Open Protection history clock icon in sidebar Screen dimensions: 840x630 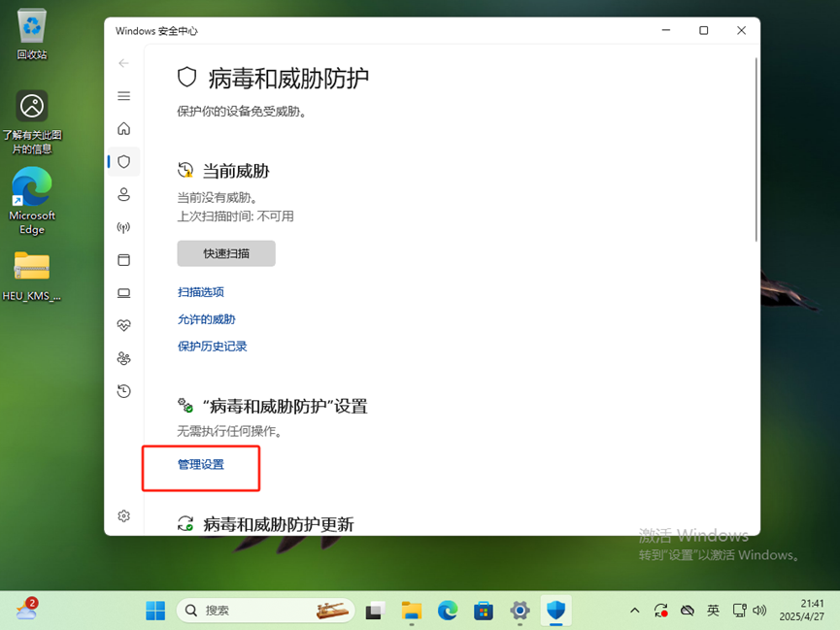pyautogui.click(x=123, y=391)
